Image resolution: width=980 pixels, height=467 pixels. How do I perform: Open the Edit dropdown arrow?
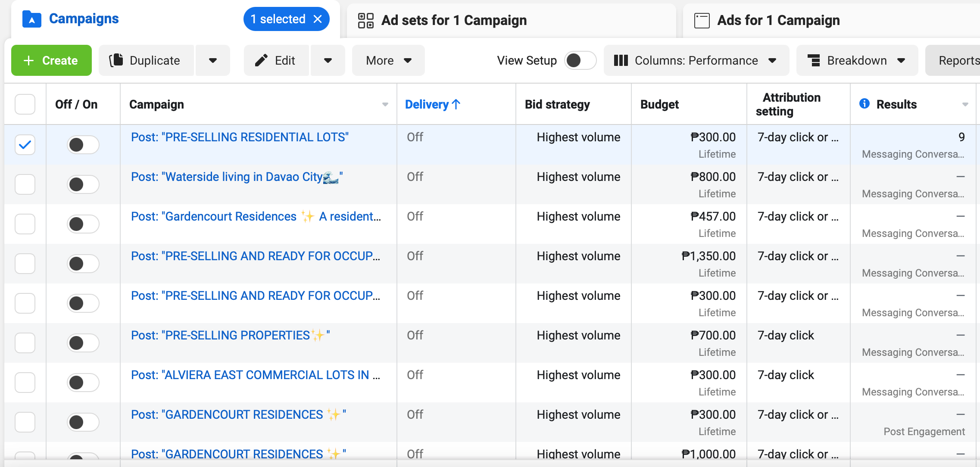tap(328, 60)
